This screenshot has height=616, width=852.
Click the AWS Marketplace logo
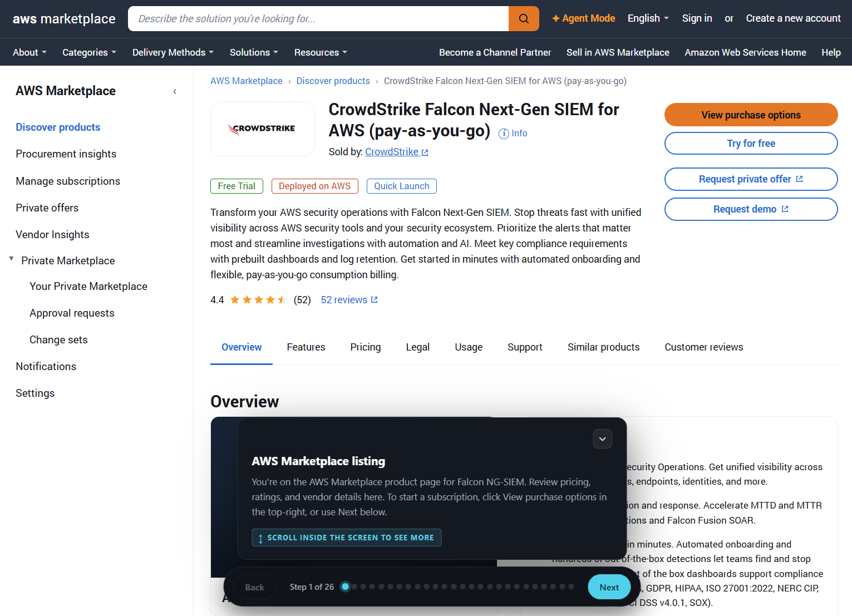[64, 18]
